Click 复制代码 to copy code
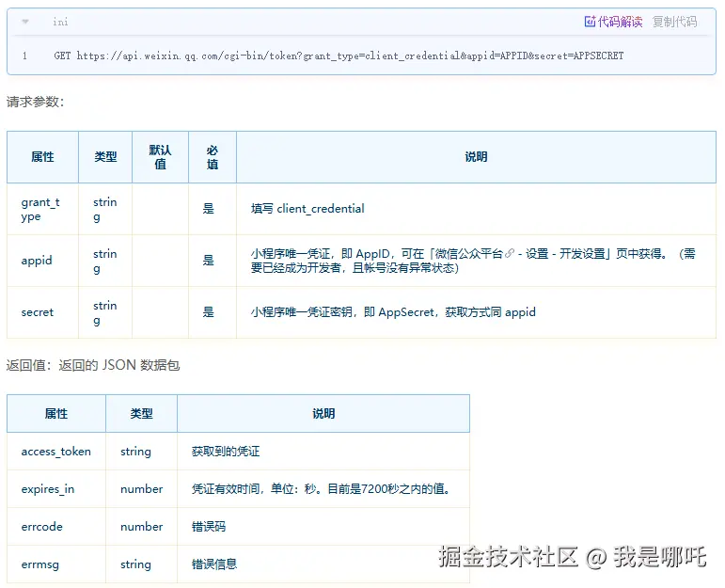 pos(674,22)
